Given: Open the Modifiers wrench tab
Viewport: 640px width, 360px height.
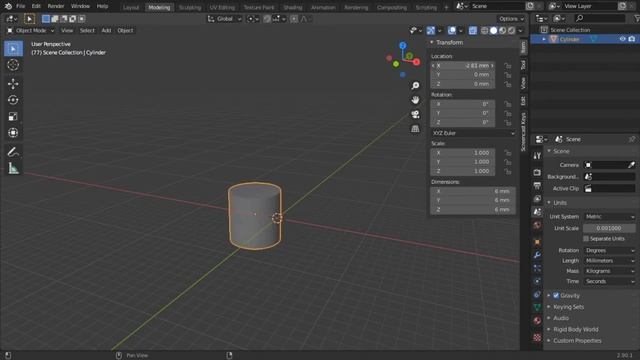Looking at the screenshot, I should [537, 255].
